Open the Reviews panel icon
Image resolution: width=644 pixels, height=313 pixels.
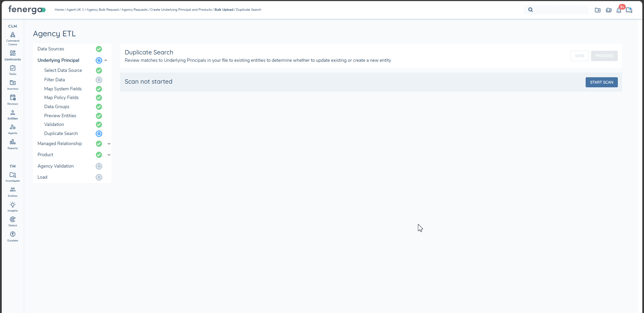[x=12, y=99]
